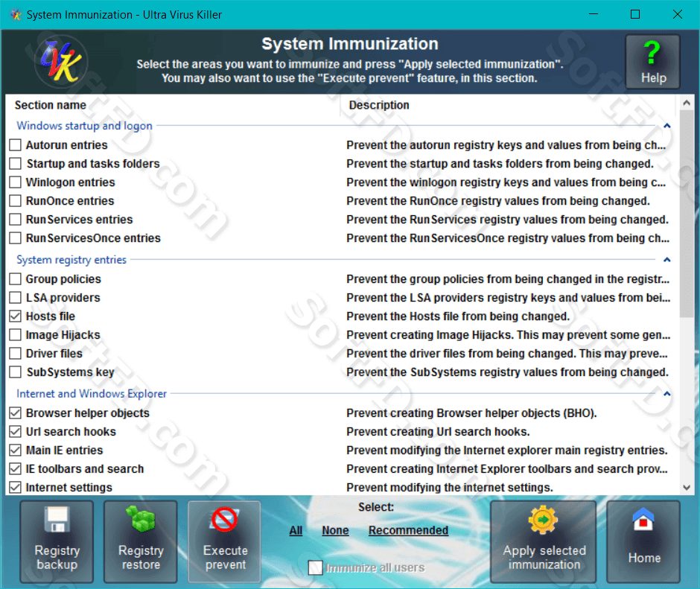Click 'Prevent the startup and tasks folders' description
This screenshot has height=589, width=700.
point(500,163)
